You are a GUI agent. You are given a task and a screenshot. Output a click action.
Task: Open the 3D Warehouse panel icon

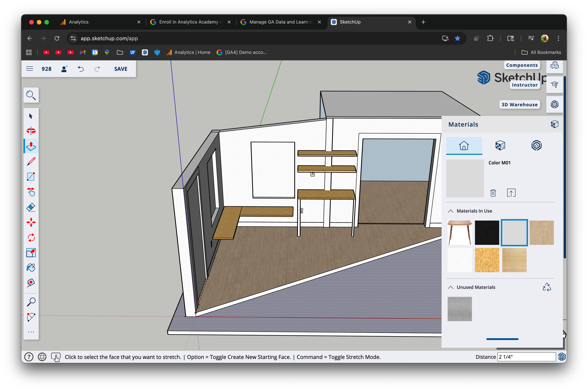pyautogui.click(x=554, y=104)
